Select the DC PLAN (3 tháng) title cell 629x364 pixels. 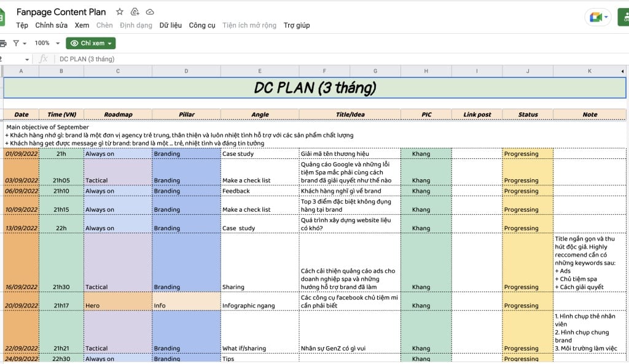coord(314,88)
